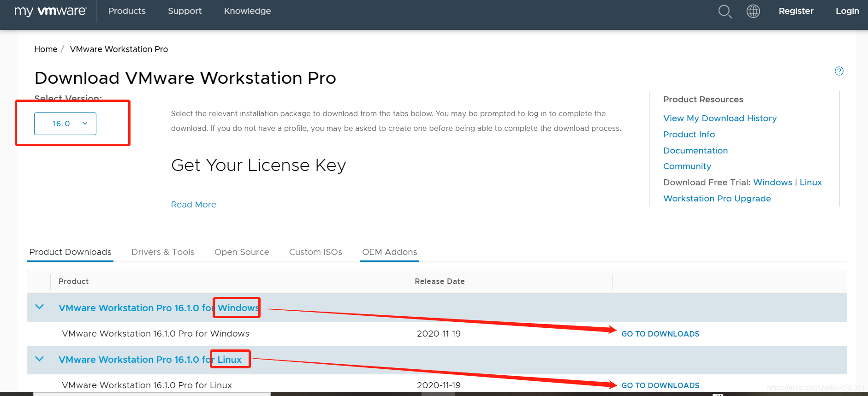The width and height of the screenshot is (868, 396).
Task: Click VMware Workstation Pro 16.1.0 for Linux heading
Action: point(150,360)
